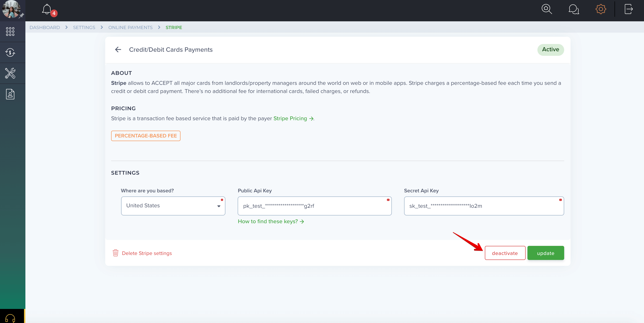Open the notifications bell
Viewport: 644px width, 323px height.
[47, 10]
